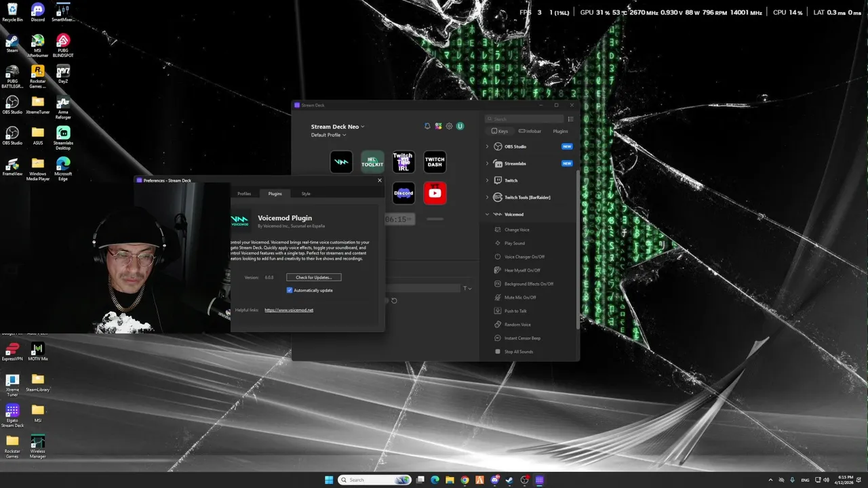The height and width of the screenshot is (488, 868).
Task: Switch to Profiles tab in Preferences
Action: (x=244, y=194)
